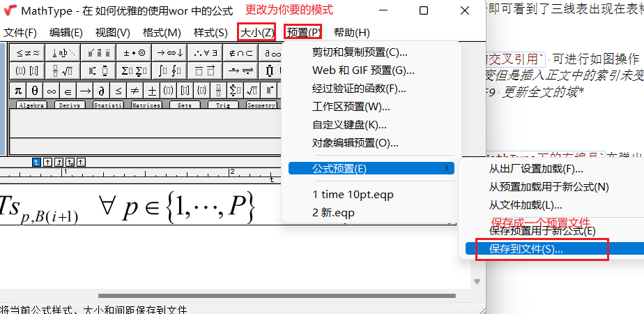Open the arrow symbols palette (→⇔↓)
This screenshot has height=314, width=644.
[169, 52]
